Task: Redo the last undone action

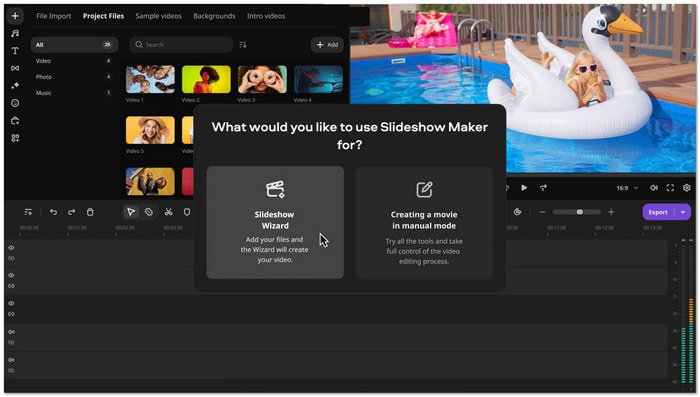Action: pos(71,212)
